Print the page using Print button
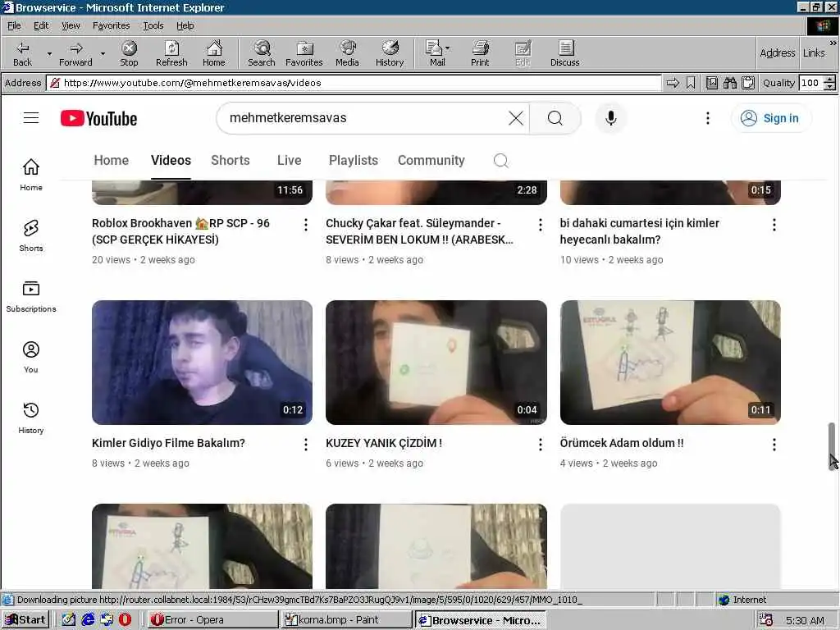 pos(480,53)
